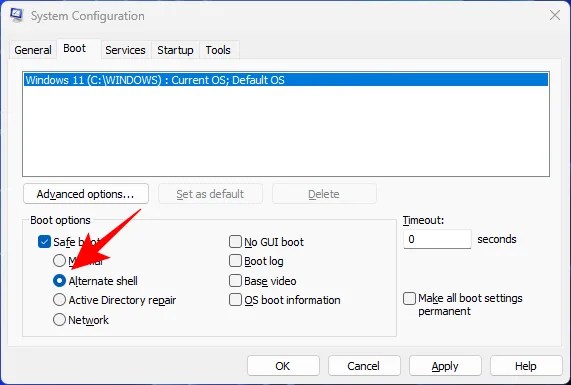The height and width of the screenshot is (385, 571).
Task: Open Help for System Configuration
Action: pyautogui.click(x=526, y=366)
